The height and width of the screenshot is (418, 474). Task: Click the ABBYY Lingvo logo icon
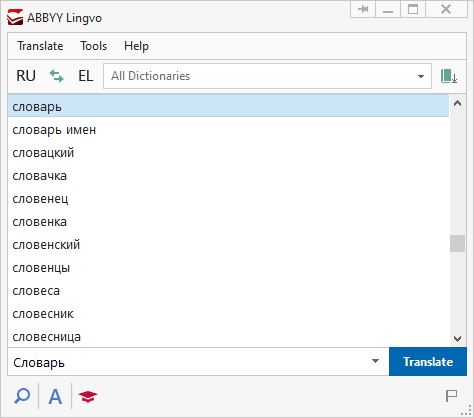pyautogui.click(x=15, y=17)
